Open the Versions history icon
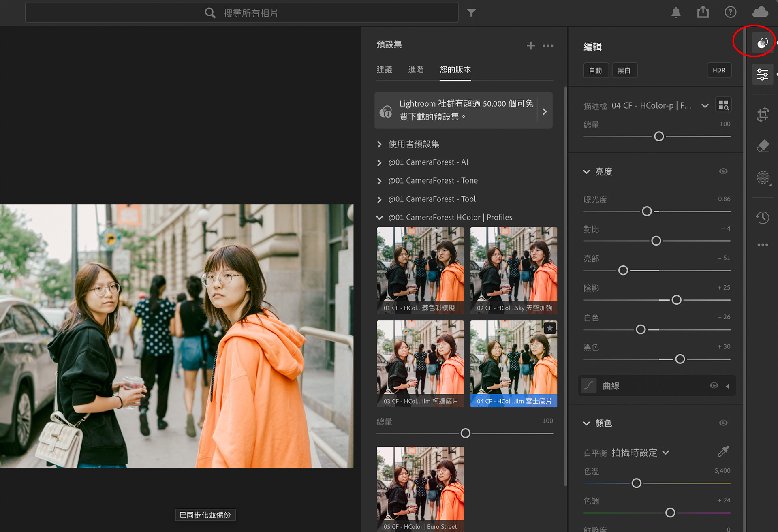Screen dimensions: 778x532 [x=763, y=217]
